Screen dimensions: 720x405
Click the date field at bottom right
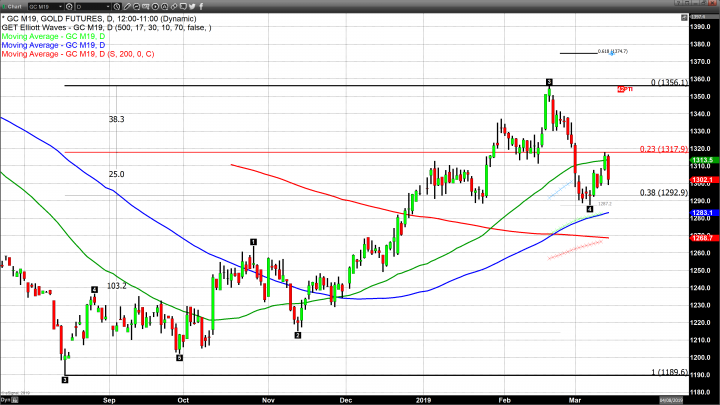671,400
